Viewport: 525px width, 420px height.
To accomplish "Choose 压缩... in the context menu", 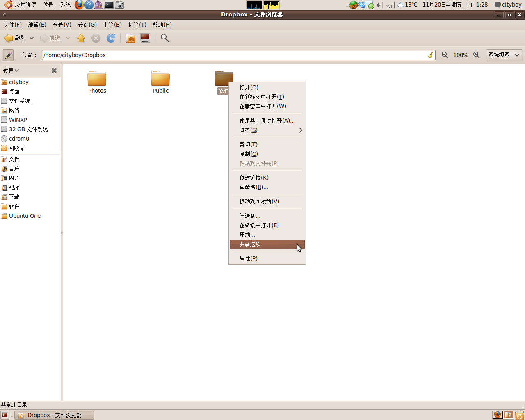I will click(x=267, y=235).
